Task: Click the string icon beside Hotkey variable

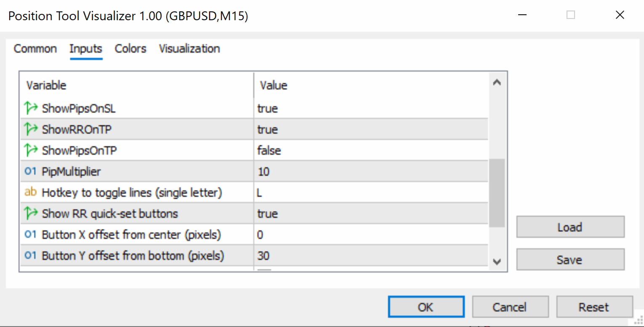Action: tap(31, 193)
